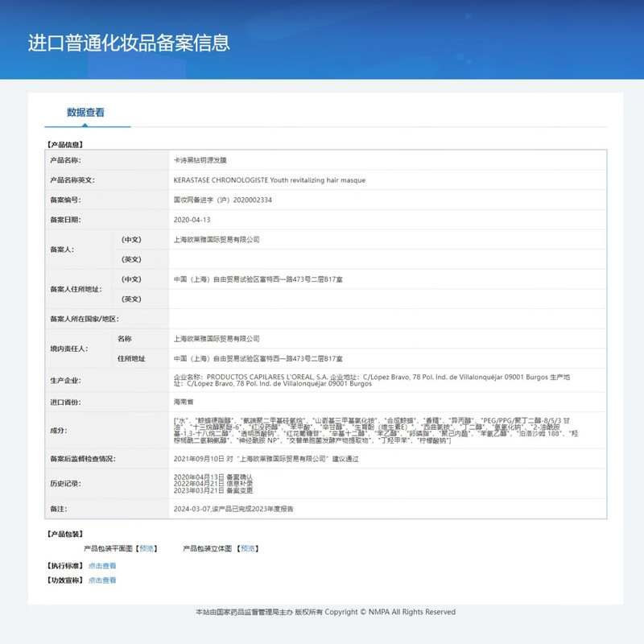Click the 产品名称 value 卡诗黑钻钥源发膜
The height and width of the screenshot is (644, 644).
205,161
